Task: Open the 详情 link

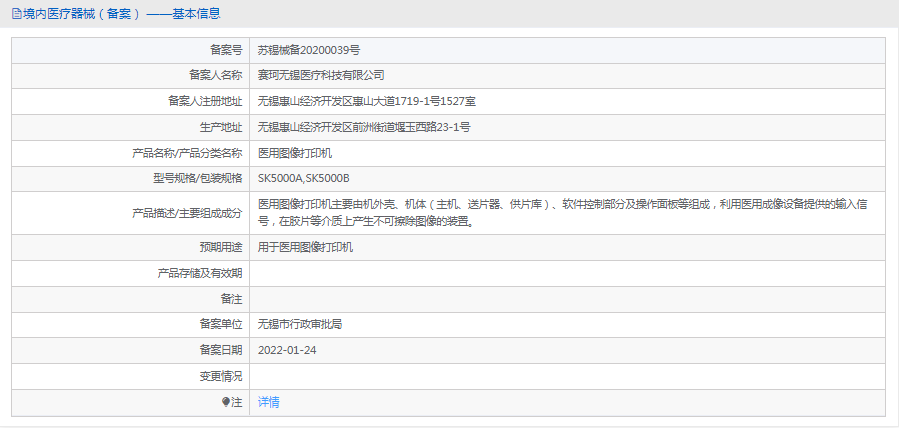Action: (268, 402)
